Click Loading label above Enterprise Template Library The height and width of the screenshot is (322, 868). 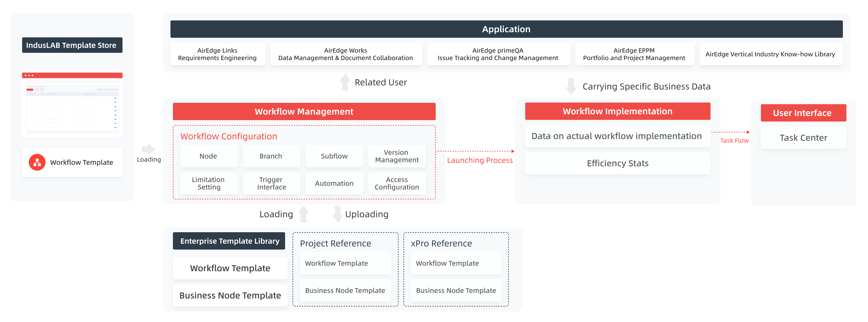[276, 214]
